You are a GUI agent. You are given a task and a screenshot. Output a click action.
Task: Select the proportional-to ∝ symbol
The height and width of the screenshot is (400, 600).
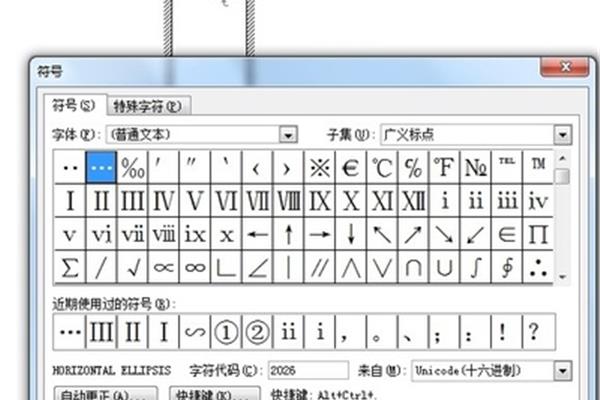click(163, 267)
